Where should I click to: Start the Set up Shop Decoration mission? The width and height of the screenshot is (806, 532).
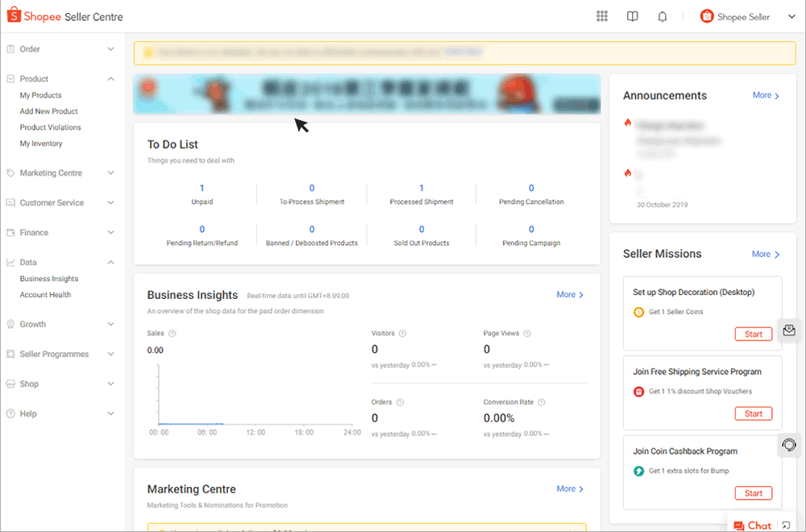click(x=754, y=334)
